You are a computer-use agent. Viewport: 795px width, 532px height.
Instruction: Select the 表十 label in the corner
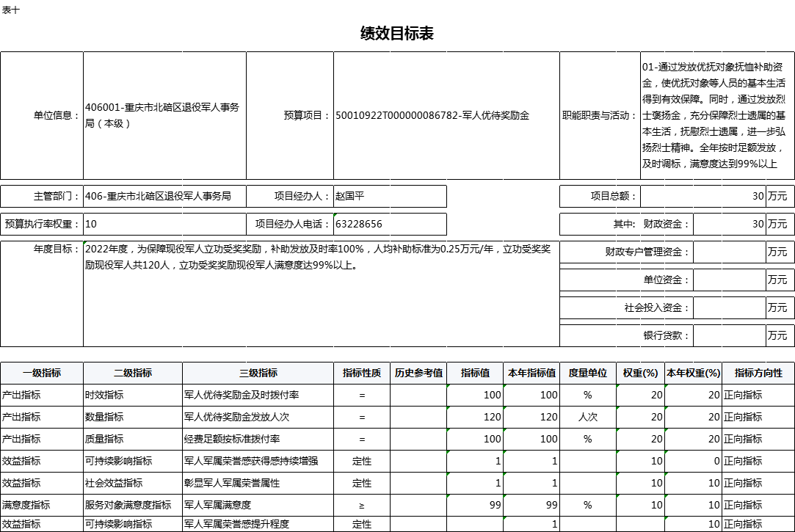point(11,10)
